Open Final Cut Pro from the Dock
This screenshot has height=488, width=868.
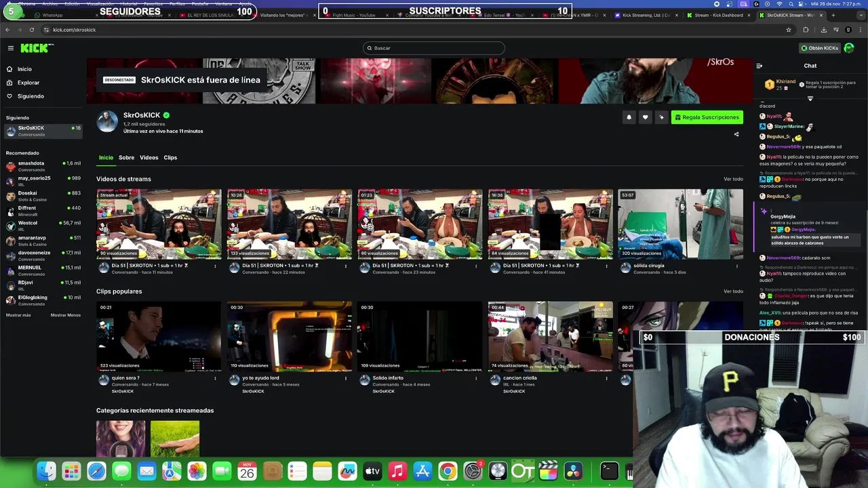(x=548, y=471)
